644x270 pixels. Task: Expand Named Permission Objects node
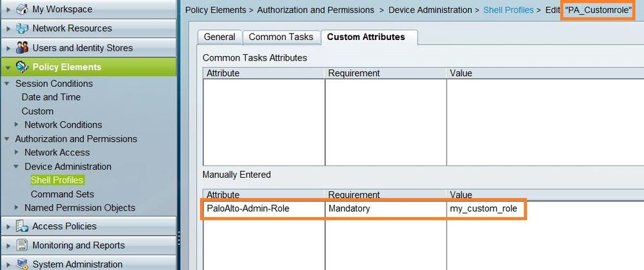17,208
